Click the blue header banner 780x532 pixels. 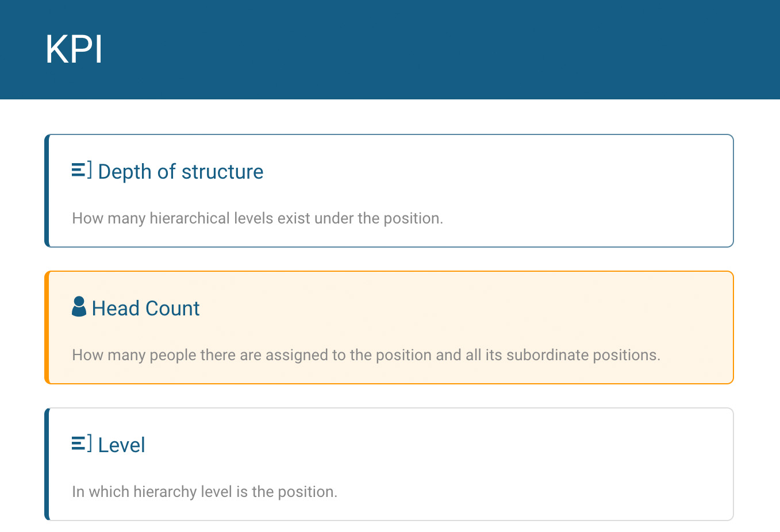(x=390, y=49)
